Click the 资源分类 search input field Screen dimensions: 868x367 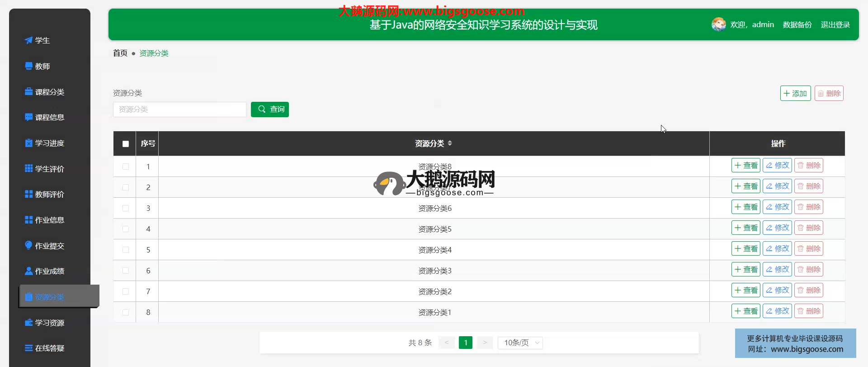(179, 110)
